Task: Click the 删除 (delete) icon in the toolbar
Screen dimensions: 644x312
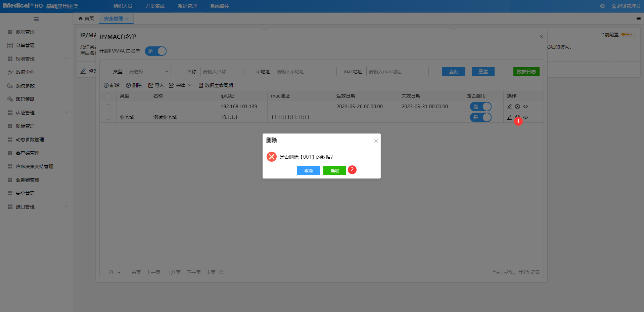Action: pos(129,85)
